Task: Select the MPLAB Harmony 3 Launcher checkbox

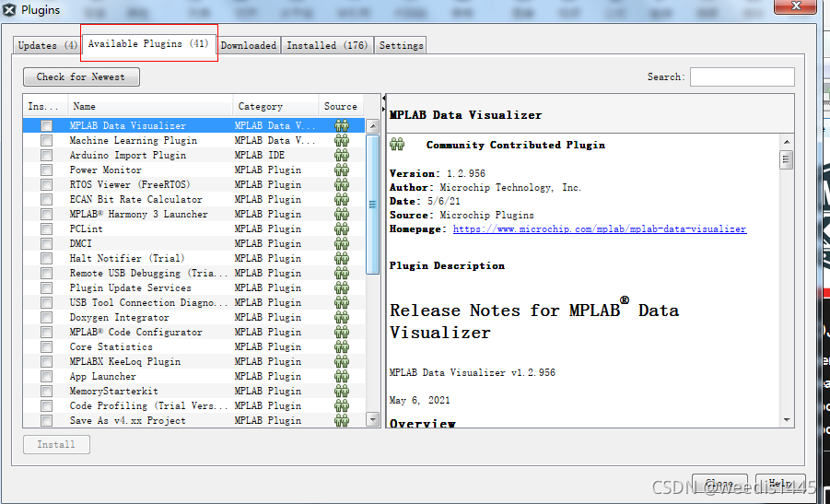Action: pyautogui.click(x=47, y=215)
